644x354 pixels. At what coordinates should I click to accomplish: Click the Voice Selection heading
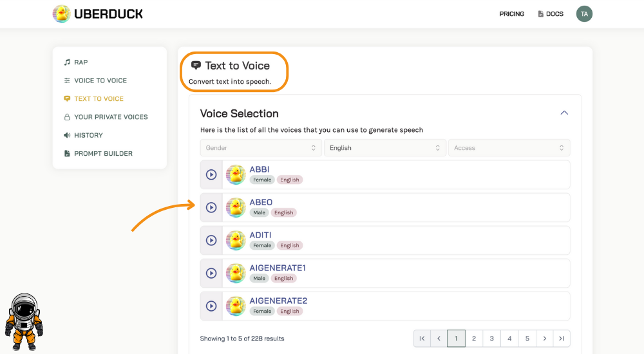(239, 113)
